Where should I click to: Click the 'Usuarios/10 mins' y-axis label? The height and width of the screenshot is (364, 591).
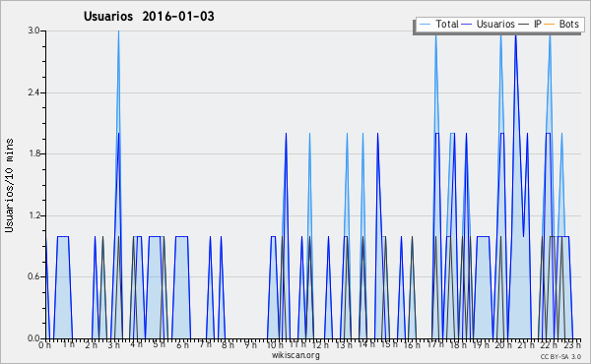[9, 186]
